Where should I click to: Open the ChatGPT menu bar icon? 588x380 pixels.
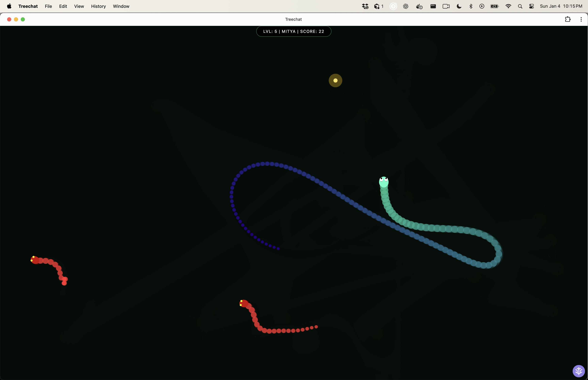point(406,6)
